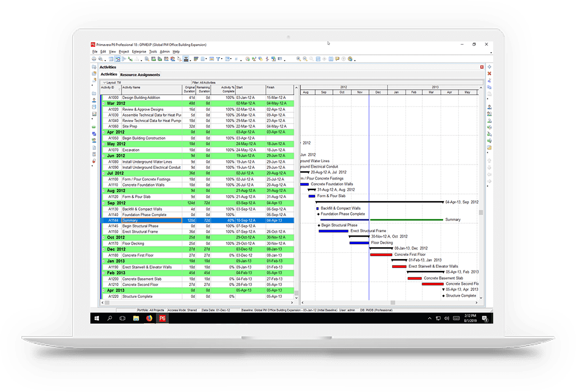Click the Projects folder icon in left sidebar
The height and width of the screenshot is (392, 576).
(94, 94)
